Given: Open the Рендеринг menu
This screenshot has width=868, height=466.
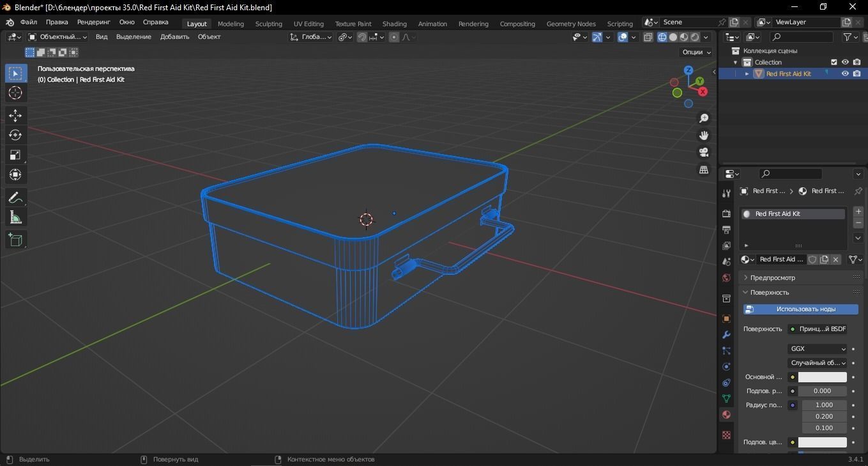Looking at the screenshot, I should coord(94,22).
